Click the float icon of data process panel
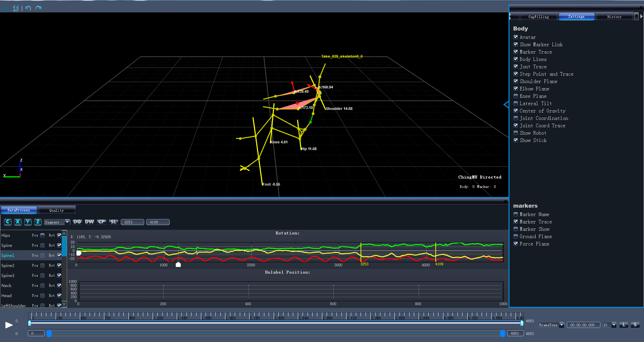This screenshot has height=342, width=644. 505,202
